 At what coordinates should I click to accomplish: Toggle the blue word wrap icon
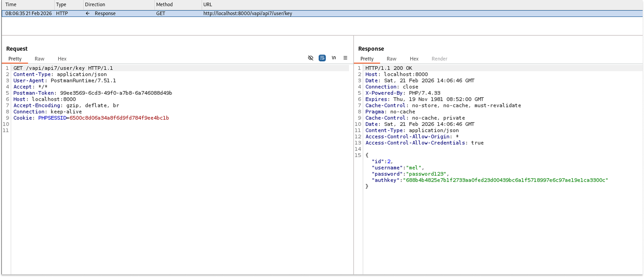pyautogui.click(x=322, y=58)
